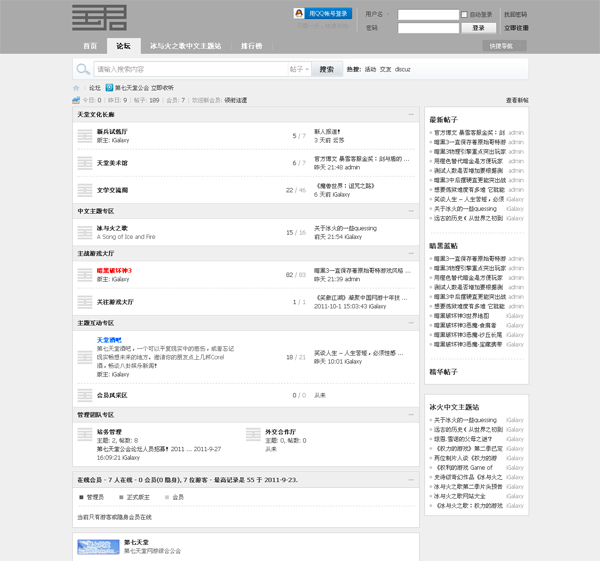Open last post 《魔兽世界：诅咒之路》

click(344, 186)
